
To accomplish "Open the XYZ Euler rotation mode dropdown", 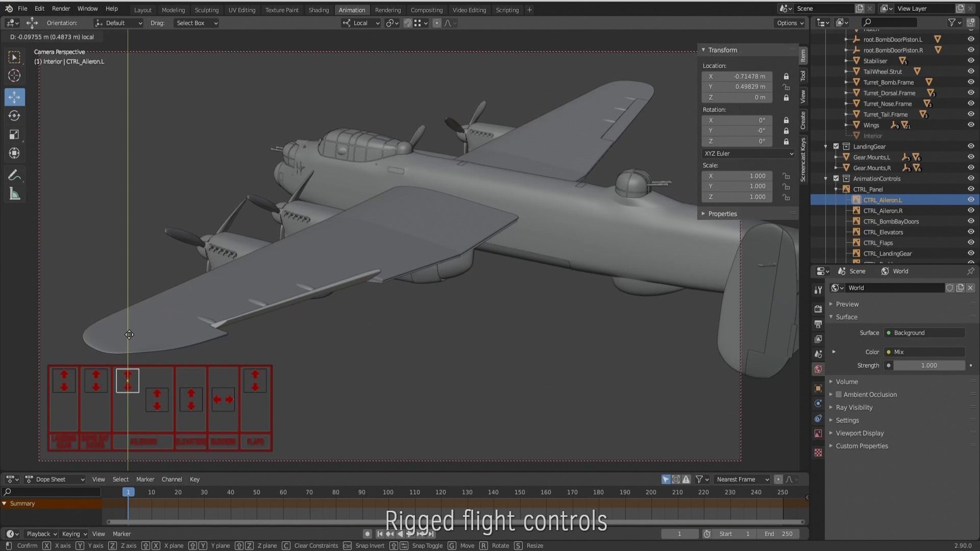I will point(748,154).
